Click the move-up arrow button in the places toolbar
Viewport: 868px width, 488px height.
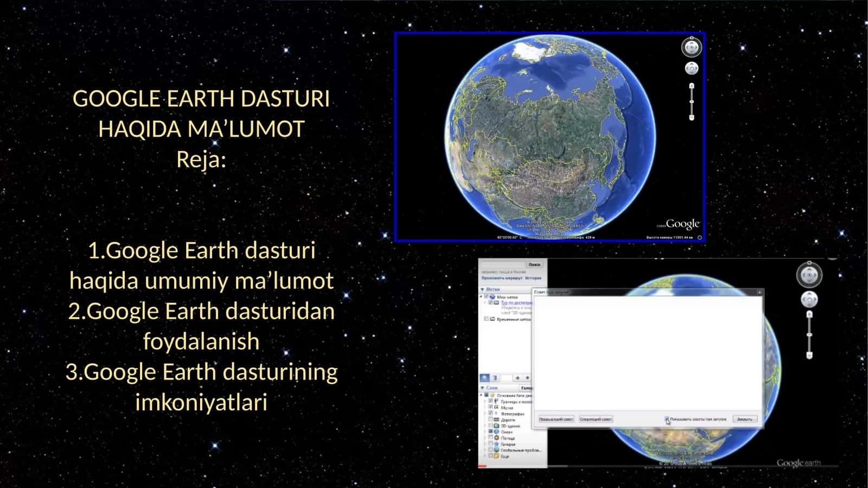(517, 377)
